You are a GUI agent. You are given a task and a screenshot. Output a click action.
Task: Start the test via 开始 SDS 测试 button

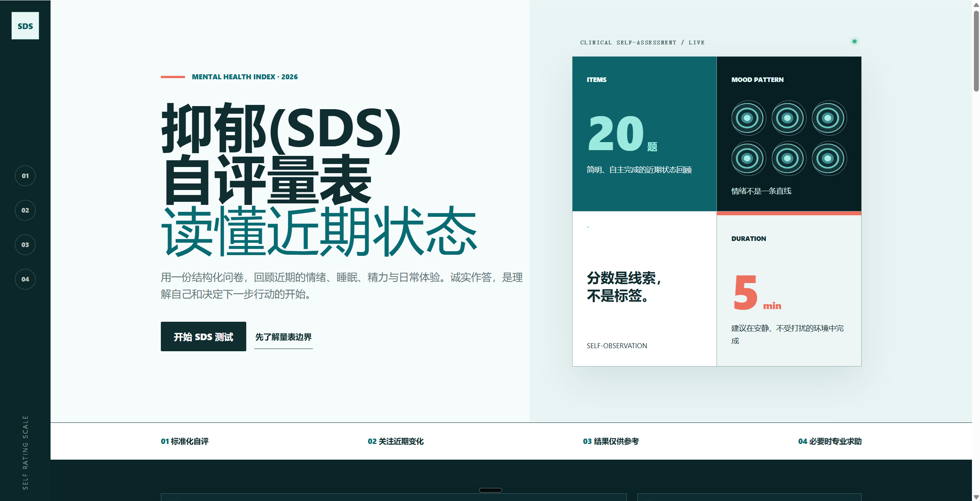pyautogui.click(x=203, y=336)
